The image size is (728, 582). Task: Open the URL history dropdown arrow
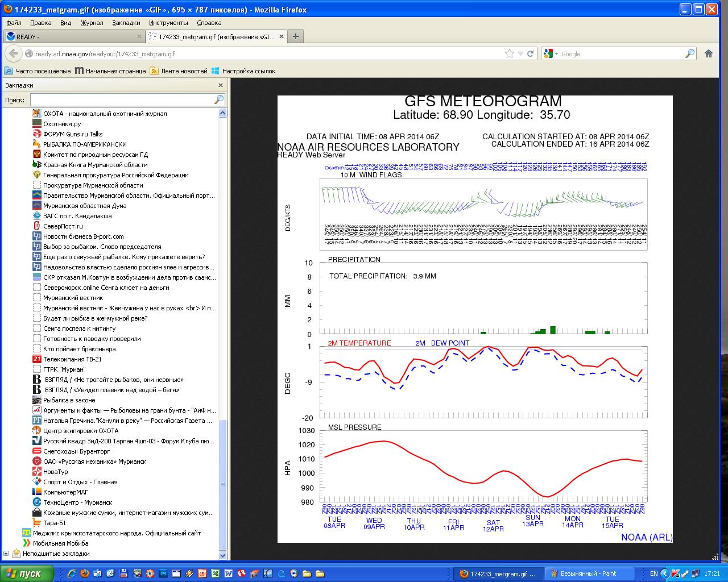[x=520, y=54]
